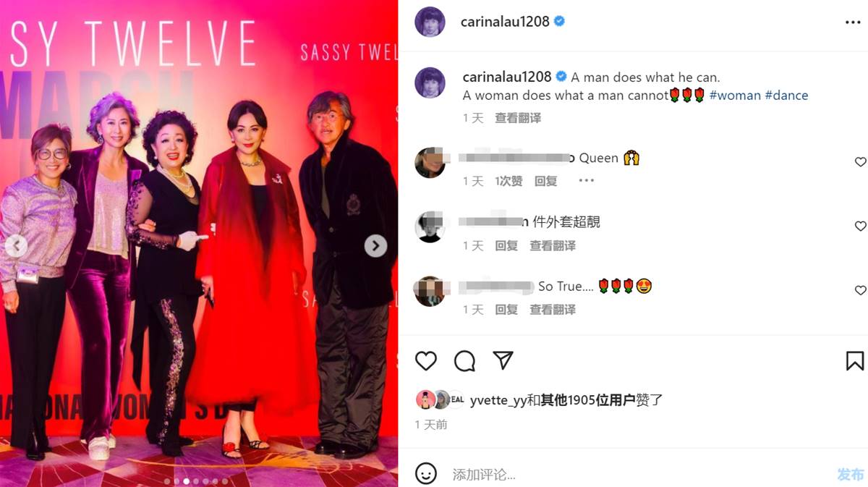This screenshot has width=868, height=487.
Task: Open more options on Queen comment
Action: (x=586, y=181)
